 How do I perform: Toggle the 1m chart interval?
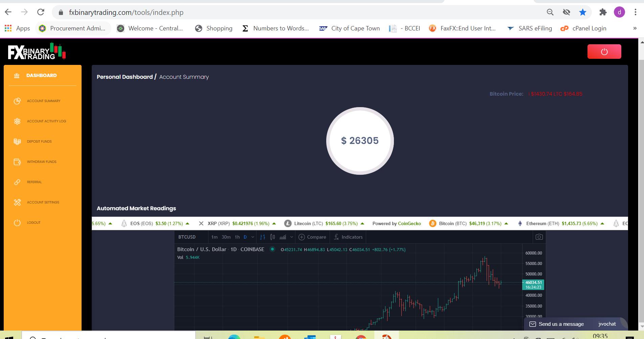(x=214, y=237)
